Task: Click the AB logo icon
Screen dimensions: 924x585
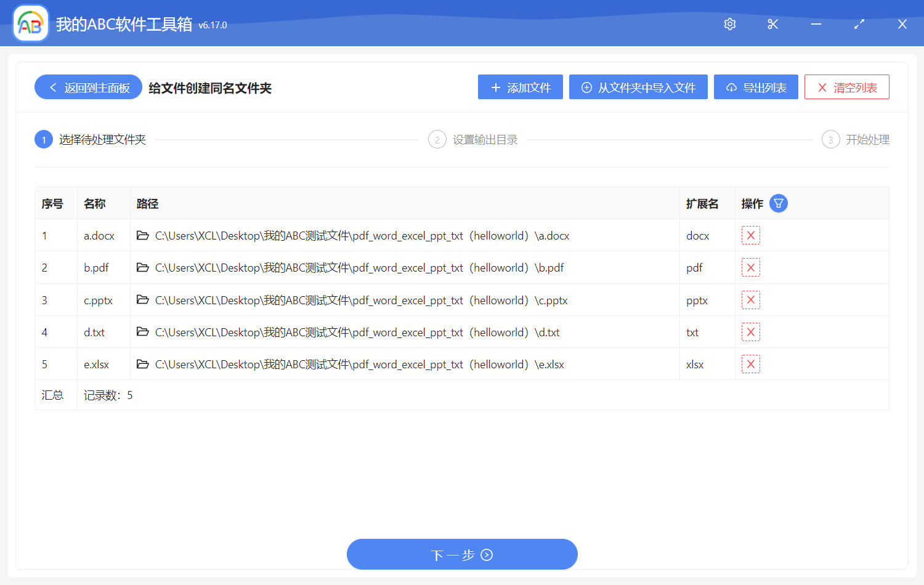Action: (x=30, y=23)
